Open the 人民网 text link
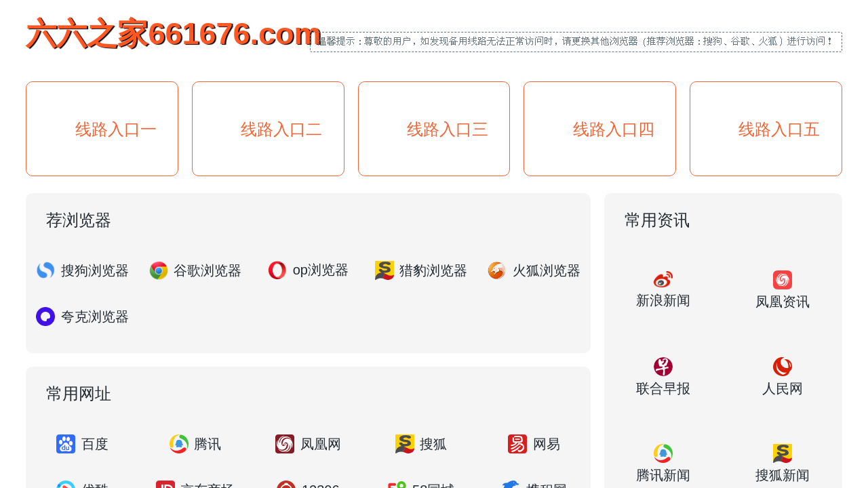The height and width of the screenshot is (488, 868). (783, 388)
